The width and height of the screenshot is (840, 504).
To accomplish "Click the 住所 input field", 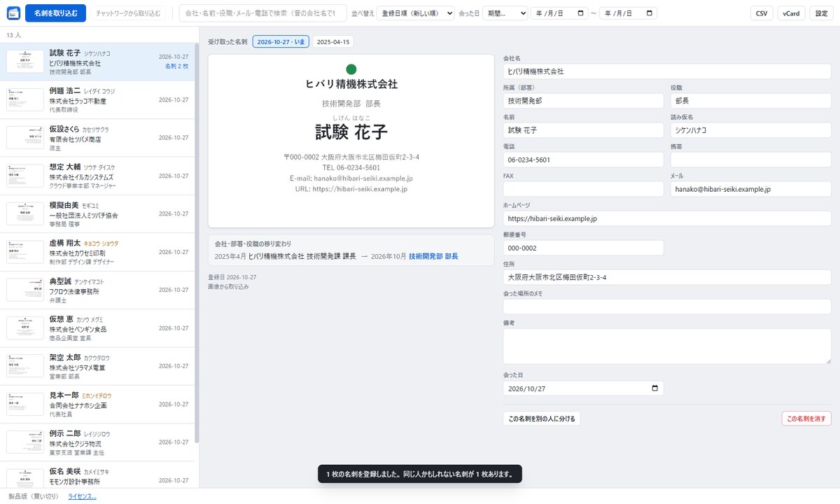I will click(667, 277).
